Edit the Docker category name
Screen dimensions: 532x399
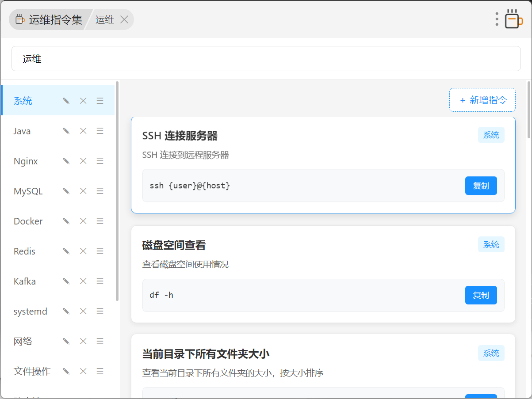66,221
